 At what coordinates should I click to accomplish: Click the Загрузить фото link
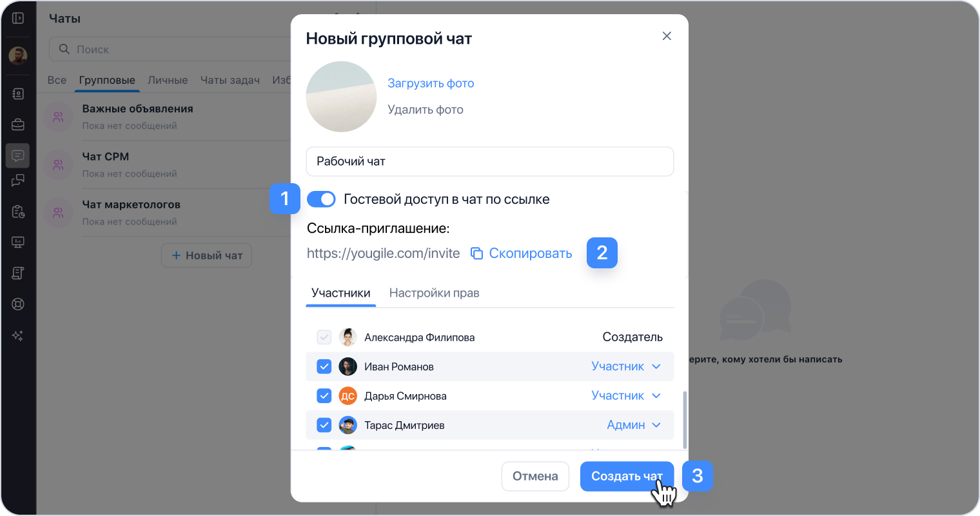coord(431,83)
